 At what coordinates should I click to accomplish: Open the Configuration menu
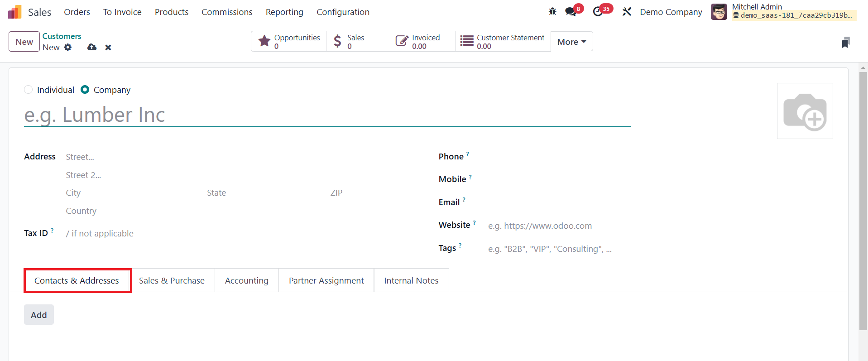point(343,12)
